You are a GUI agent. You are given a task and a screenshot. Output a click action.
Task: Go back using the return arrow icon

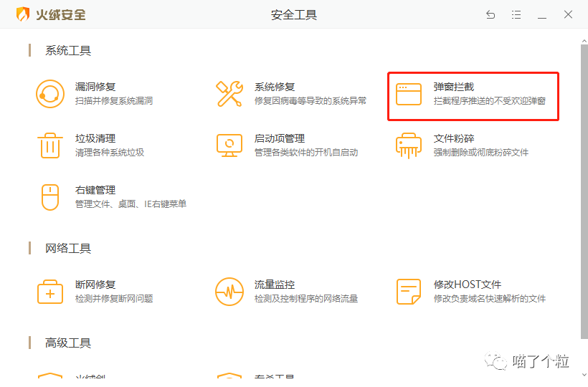click(x=490, y=14)
